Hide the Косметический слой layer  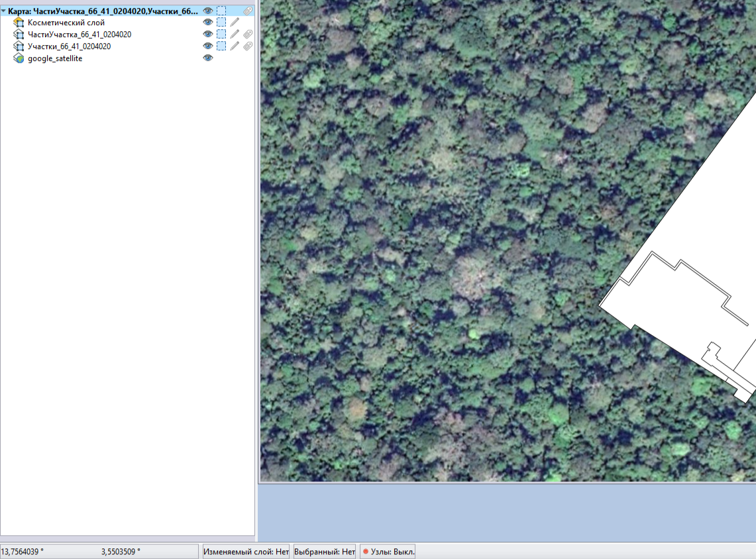pyautogui.click(x=208, y=23)
